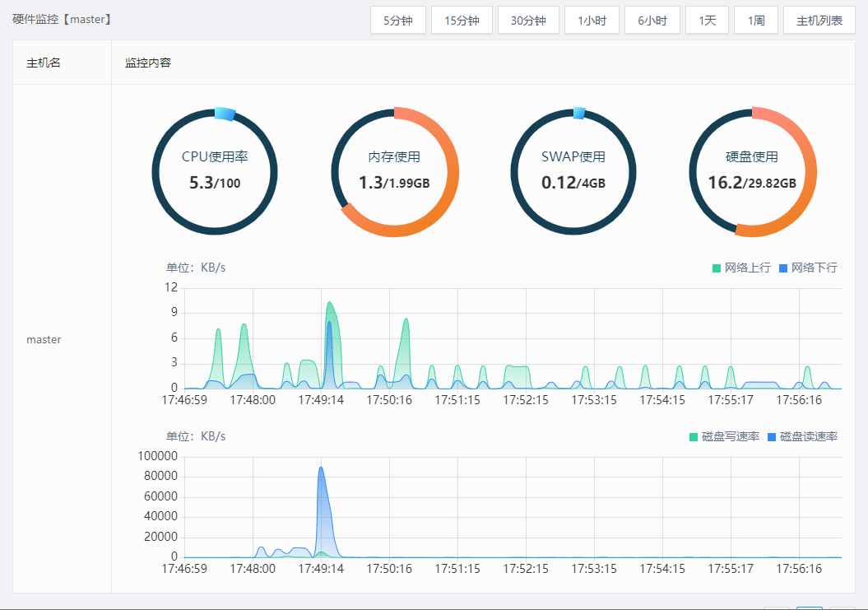The height and width of the screenshot is (610, 868).
Task: Toggle the 网络上行 legend series
Action: coord(741,268)
